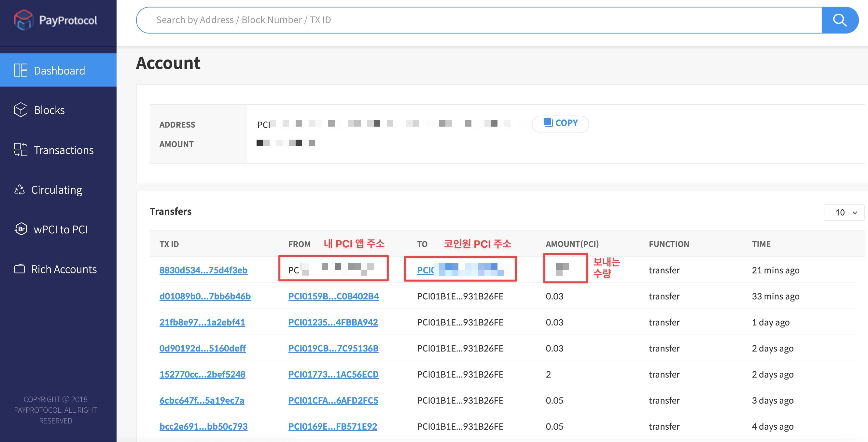Click the magnifying glass search button
Screen dimensions: 868x442
pos(839,20)
